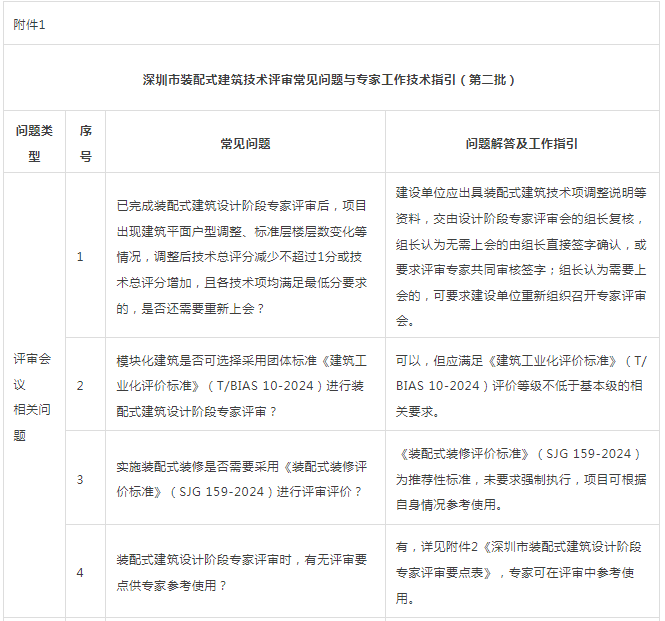Click row number 3 in 序号 column
The image size is (665, 621).
click(81, 479)
